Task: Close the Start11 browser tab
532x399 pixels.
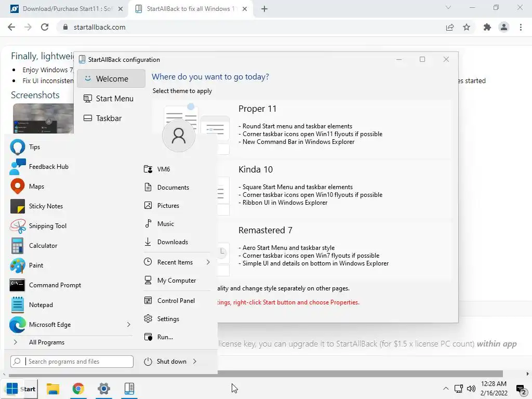Action: (x=121, y=9)
